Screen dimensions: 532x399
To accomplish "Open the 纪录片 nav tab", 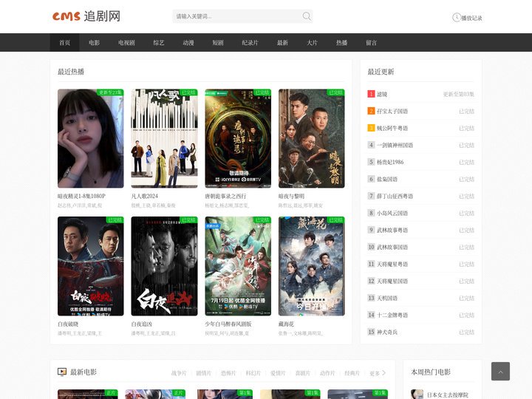I will pyautogui.click(x=250, y=42).
